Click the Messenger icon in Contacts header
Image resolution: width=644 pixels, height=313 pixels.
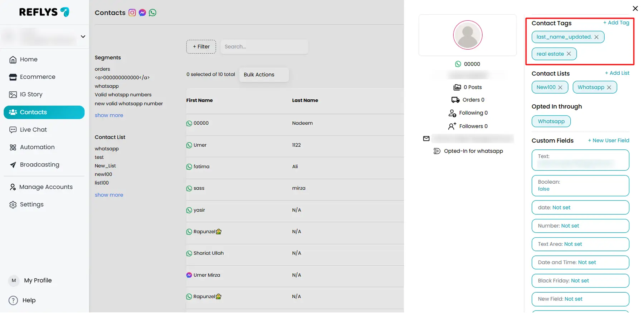(x=142, y=13)
